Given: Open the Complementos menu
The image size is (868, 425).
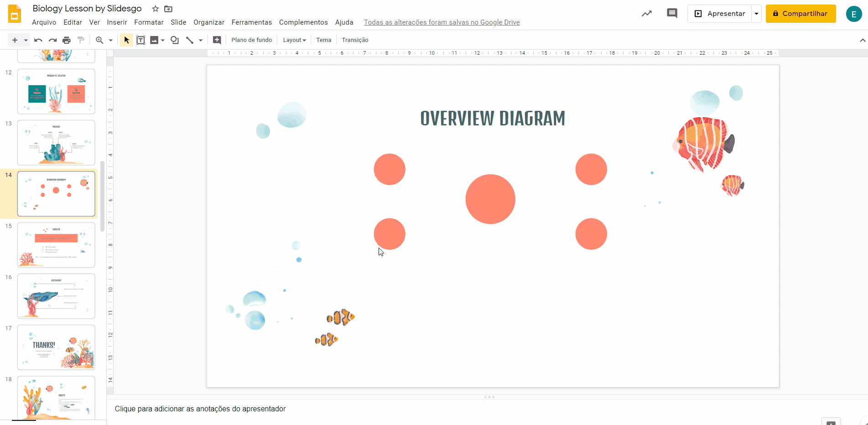Looking at the screenshot, I should (303, 22).
